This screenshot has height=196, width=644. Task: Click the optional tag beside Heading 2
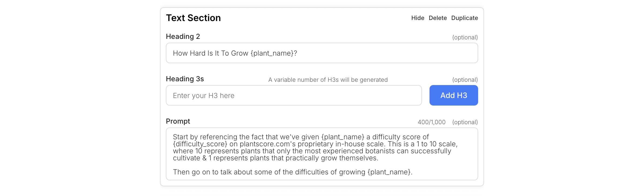(x=465, y=37)
